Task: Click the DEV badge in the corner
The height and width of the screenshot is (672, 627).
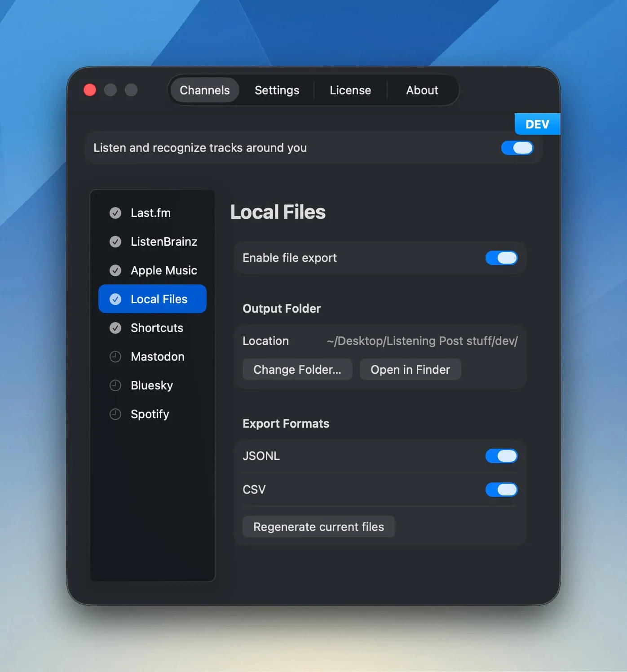Action: point(537,124)
